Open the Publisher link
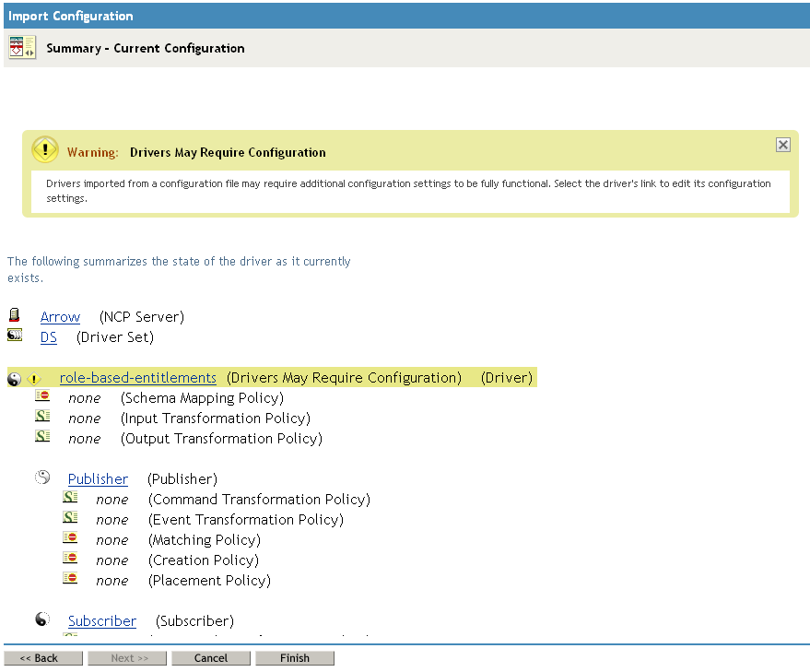The width and height of the screenshot is (810, 672). (99, 479)
